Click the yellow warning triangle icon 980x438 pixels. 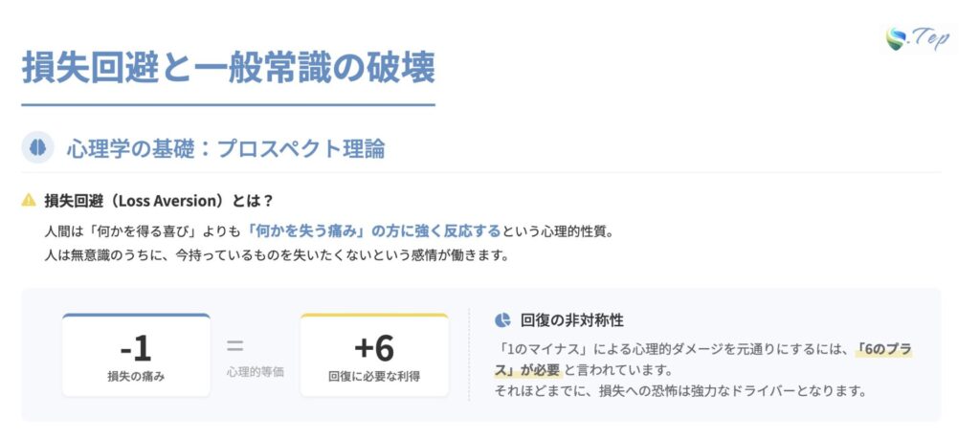tap(29, 201)
